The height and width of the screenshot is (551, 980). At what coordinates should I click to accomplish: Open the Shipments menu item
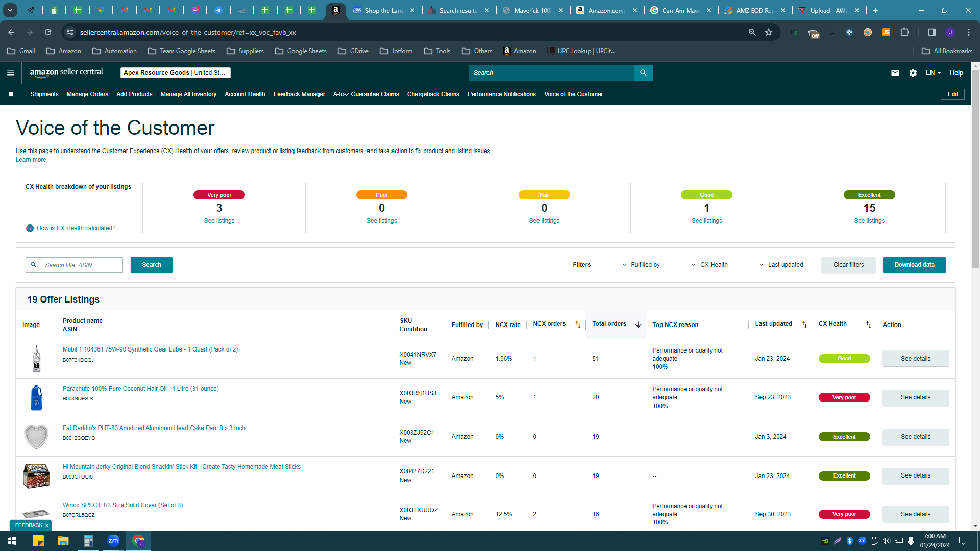point(44,94)
